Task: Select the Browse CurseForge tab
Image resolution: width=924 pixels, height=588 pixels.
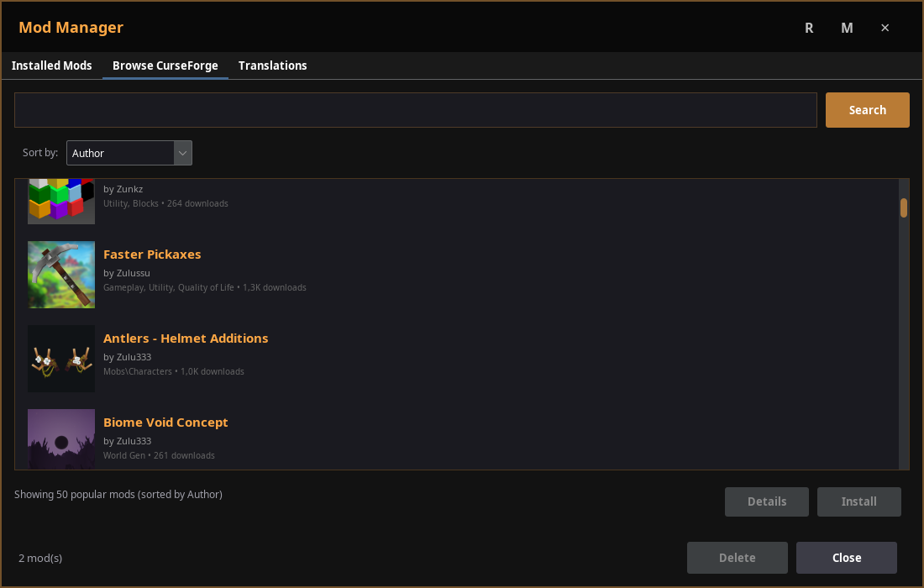Action: click(x=165, y=65)
